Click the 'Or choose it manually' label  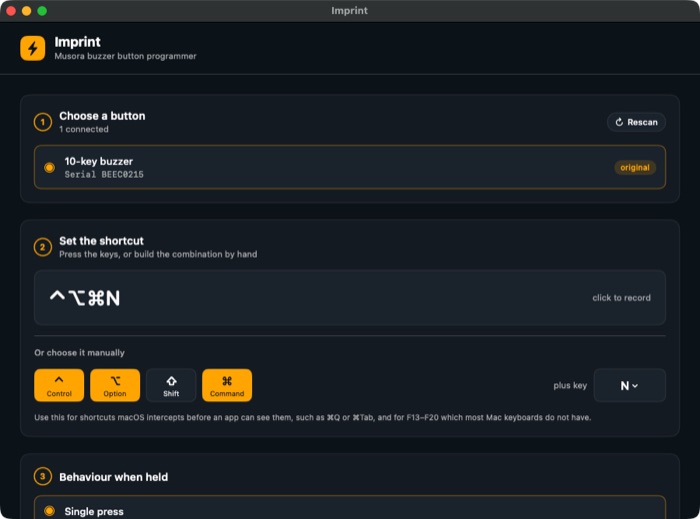(79, 353)
